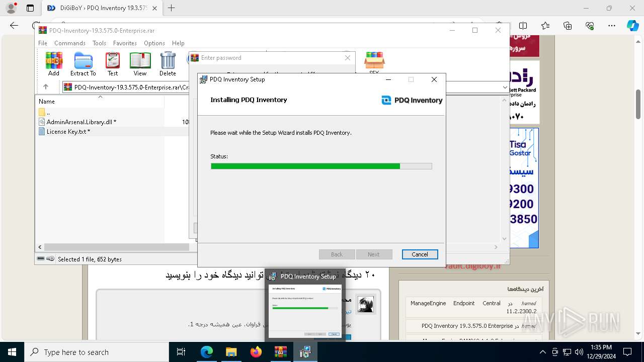This screenshot has height=362, width=644.
Task: Go up one folder in WinRAR
Action: [x=45, y=87]
